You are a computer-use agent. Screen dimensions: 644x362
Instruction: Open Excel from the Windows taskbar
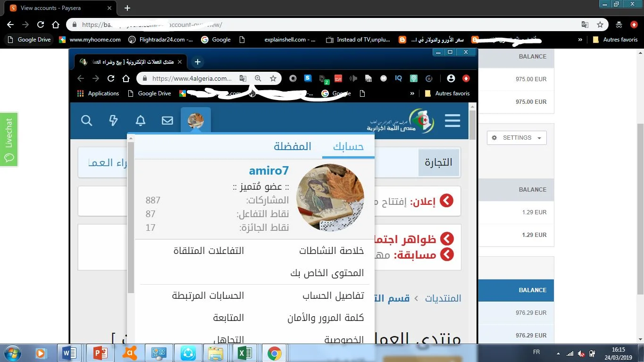pyautogui.click(x=245, y=353)
